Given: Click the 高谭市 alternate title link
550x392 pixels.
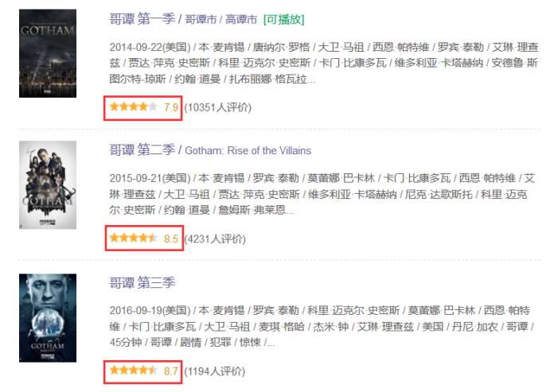Looking at the screenshot, I should [x=241, y=19].
